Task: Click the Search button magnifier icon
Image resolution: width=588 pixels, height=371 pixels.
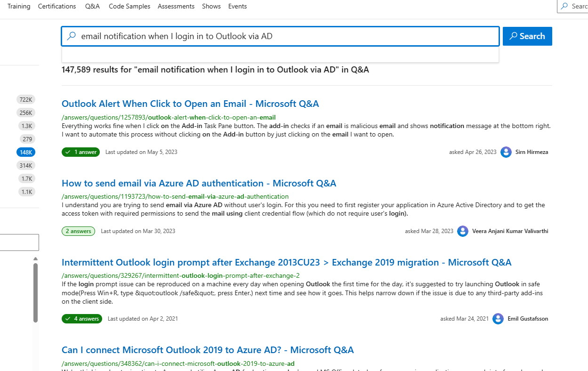Action: (514, 36)
